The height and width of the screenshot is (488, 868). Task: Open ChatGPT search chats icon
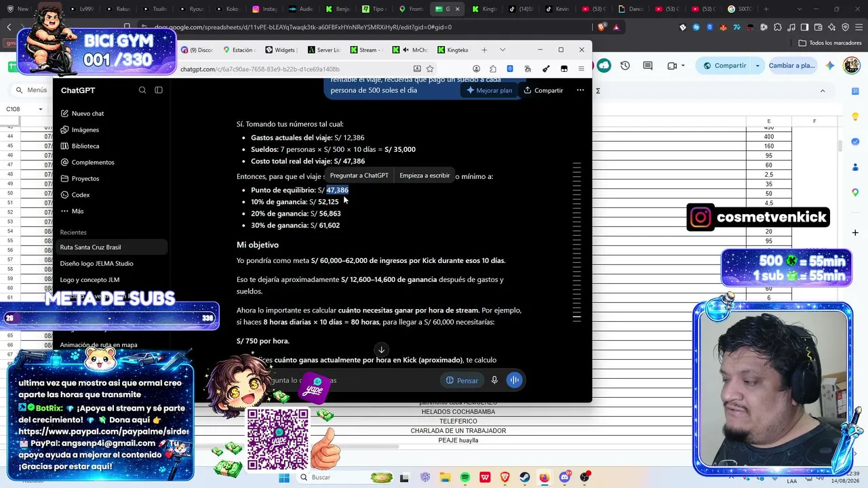click(142, 90)
